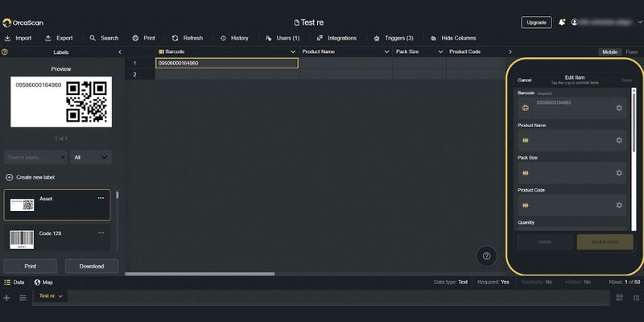The image size is (644, 322).
Task: Click the Upgrade button
Action: (535, 23)
